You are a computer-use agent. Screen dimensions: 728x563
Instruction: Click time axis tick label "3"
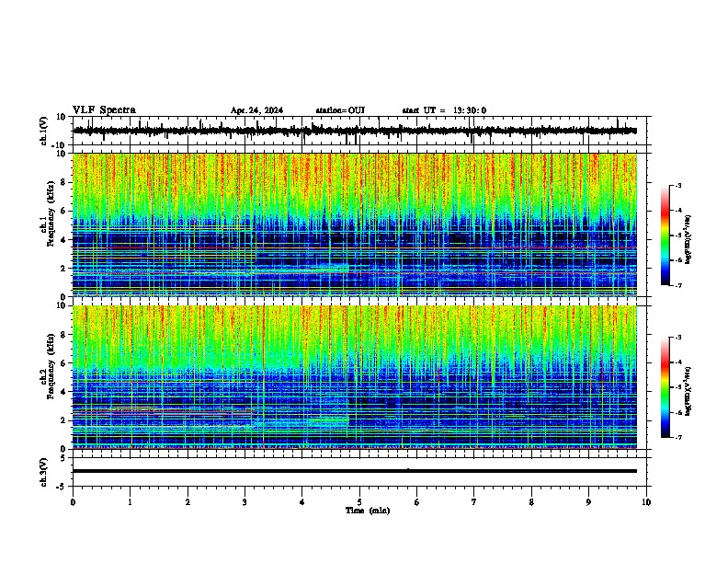pos(245,502)
